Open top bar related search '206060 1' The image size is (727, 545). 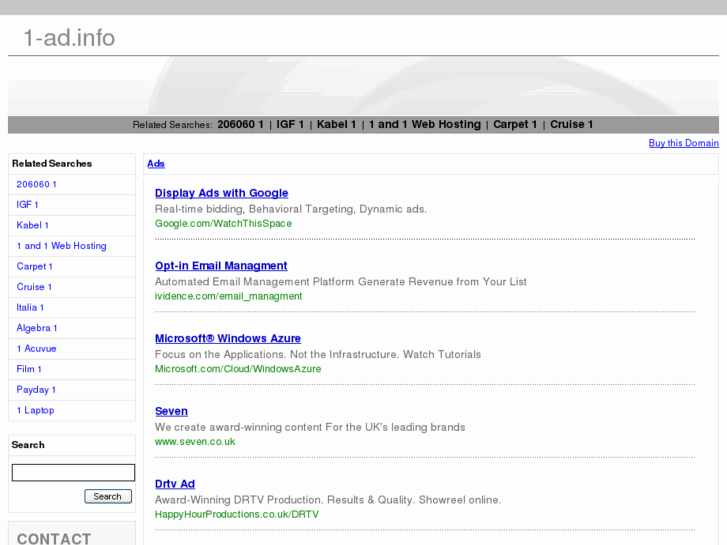[240, 124]
